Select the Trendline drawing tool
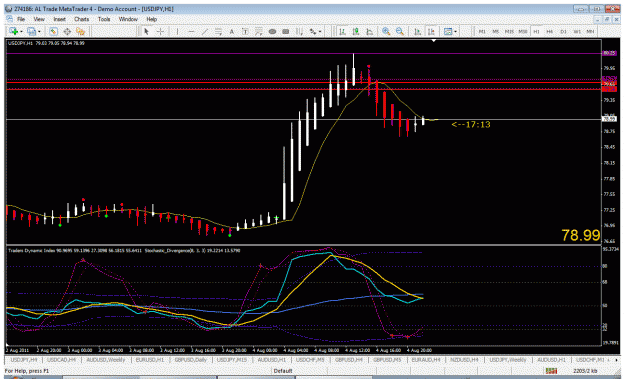 pos(204,31)
